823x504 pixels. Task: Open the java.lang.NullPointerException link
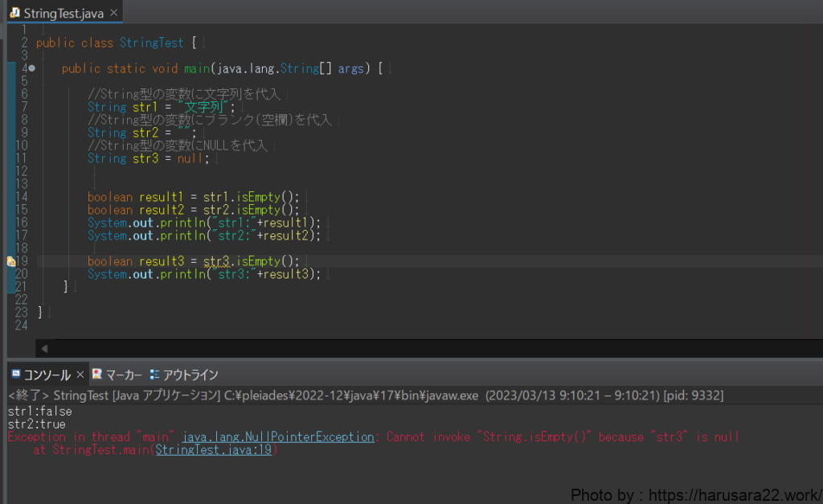click(278, 437)
